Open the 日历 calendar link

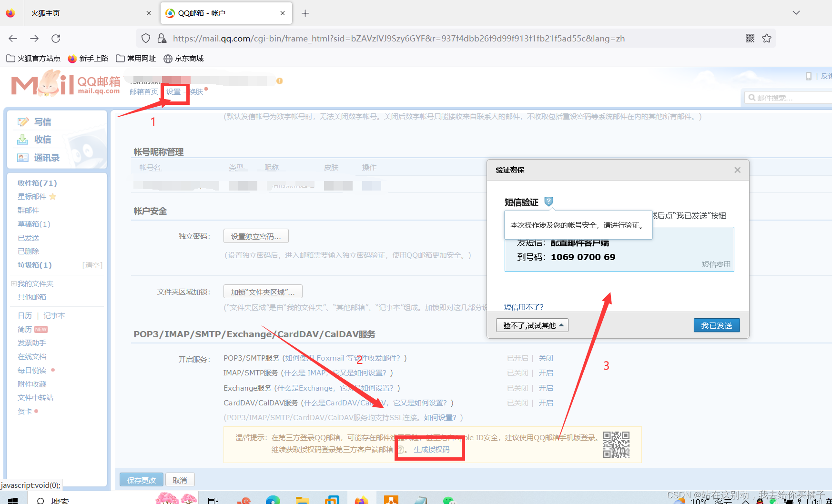(x=25, y=316)
